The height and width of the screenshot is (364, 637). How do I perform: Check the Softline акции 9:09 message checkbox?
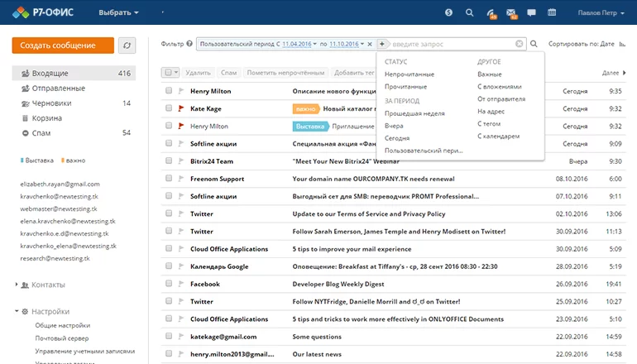point(169,143)
